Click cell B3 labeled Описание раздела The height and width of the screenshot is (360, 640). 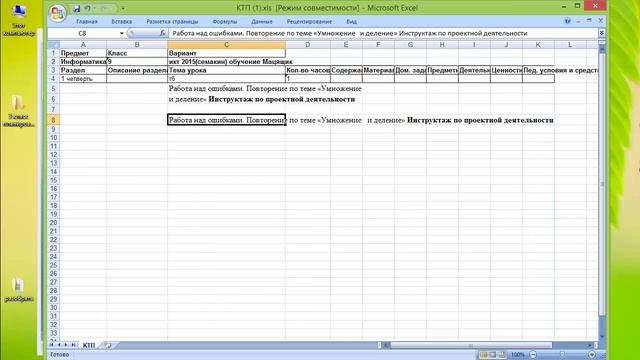pos(137,70)
